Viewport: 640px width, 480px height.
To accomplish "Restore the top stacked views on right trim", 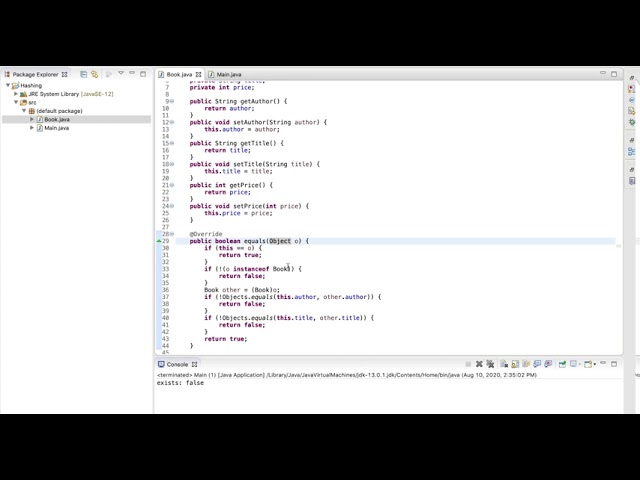I will coord(632,78).
